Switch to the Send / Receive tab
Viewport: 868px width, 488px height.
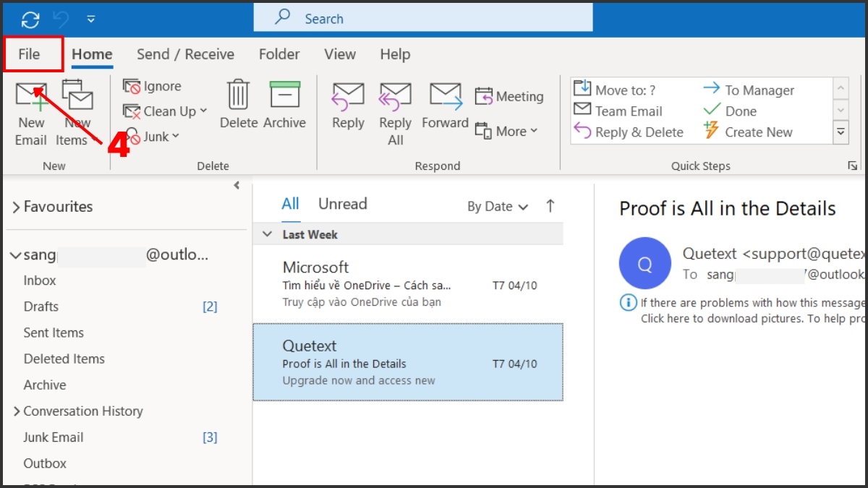(185, 54)
